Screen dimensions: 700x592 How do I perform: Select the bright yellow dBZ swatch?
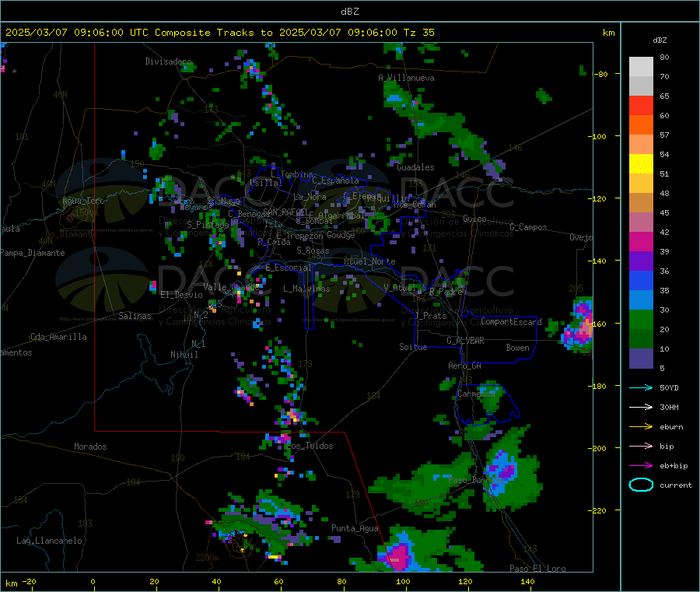pyautogui.click(x=641, y=164)
